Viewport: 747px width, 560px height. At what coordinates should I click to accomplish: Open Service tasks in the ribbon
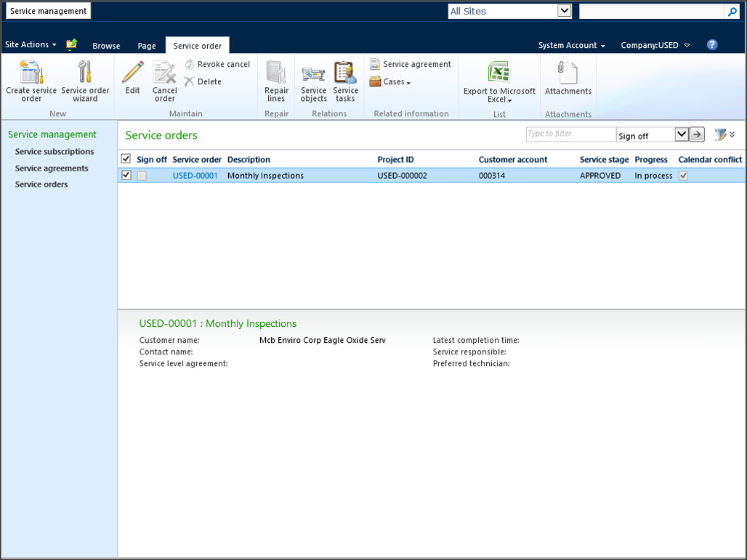(345, 73)
